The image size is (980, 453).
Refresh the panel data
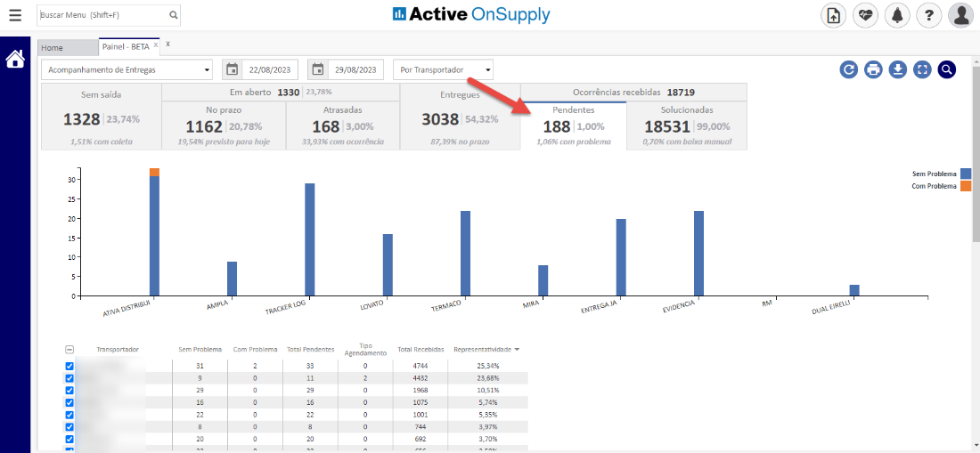tap(849, 69)
